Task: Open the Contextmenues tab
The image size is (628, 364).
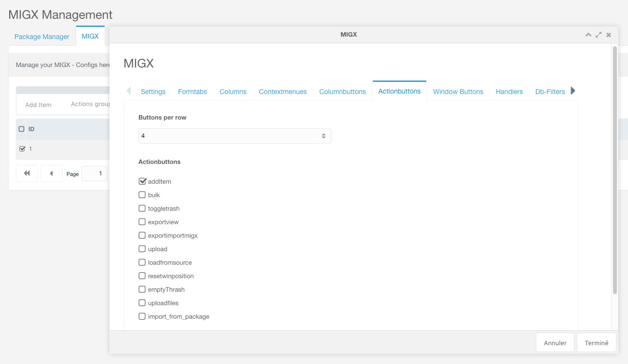Action: (x=283, y=92)
